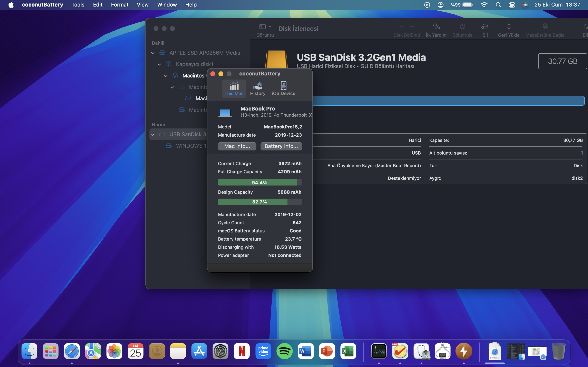Collapse the APPLE SSD AP0256M Media tree
Image resolution: width=588 pixels, height=367 pixels.
click(153, 53)
